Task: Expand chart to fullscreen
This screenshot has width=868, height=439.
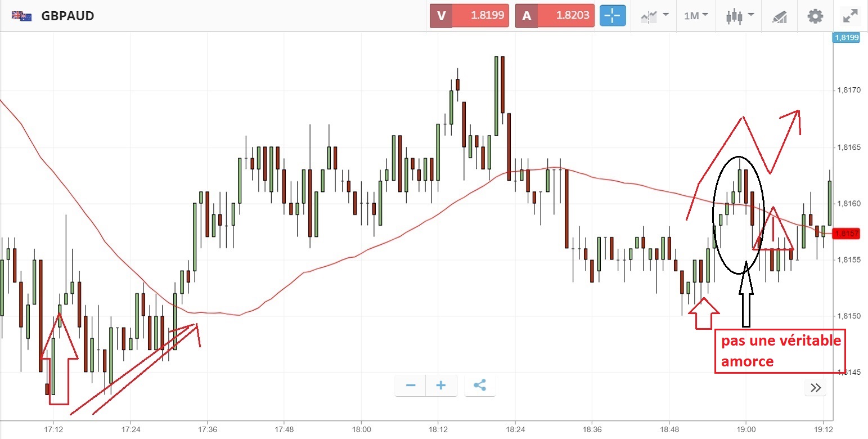Action: (849, 16)
